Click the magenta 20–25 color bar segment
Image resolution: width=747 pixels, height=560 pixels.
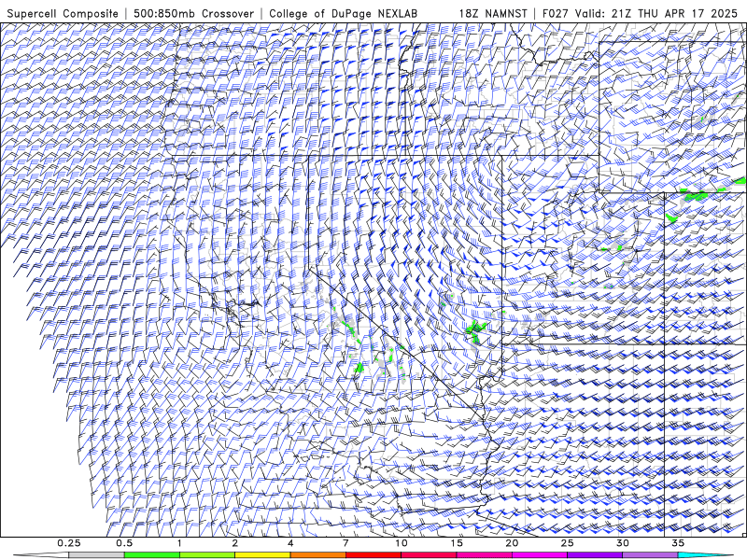coord(540,555)
